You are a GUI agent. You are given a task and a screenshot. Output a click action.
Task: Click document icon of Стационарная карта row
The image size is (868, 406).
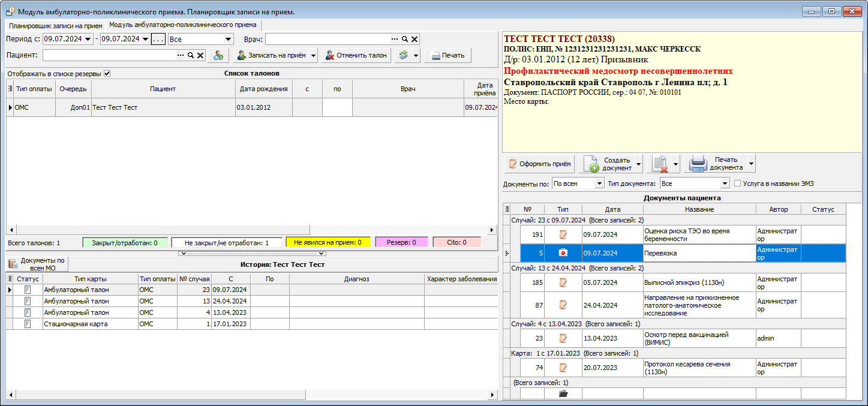click(x=28, y=324)
